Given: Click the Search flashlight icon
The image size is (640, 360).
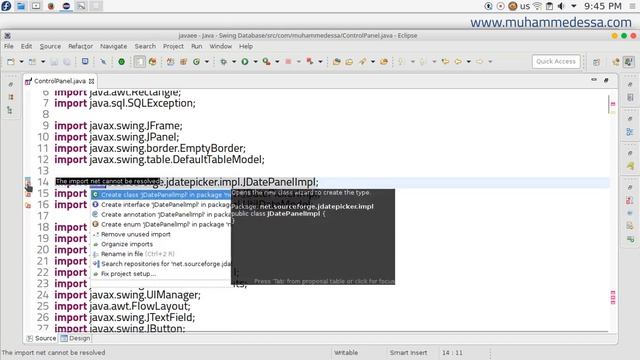Looking at the screenshot, I should tap(362, 62).
